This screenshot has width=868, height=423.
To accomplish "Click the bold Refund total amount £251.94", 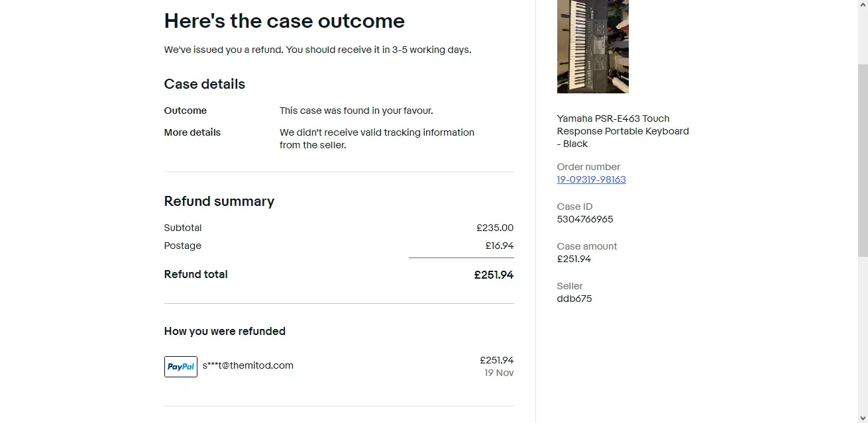I will click(494, 275).
